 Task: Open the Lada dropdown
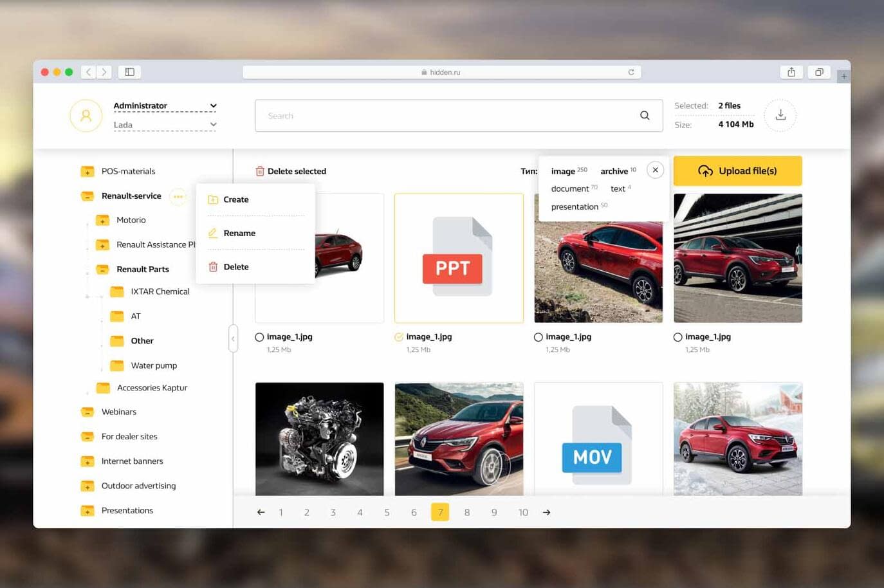coord(212,124)
